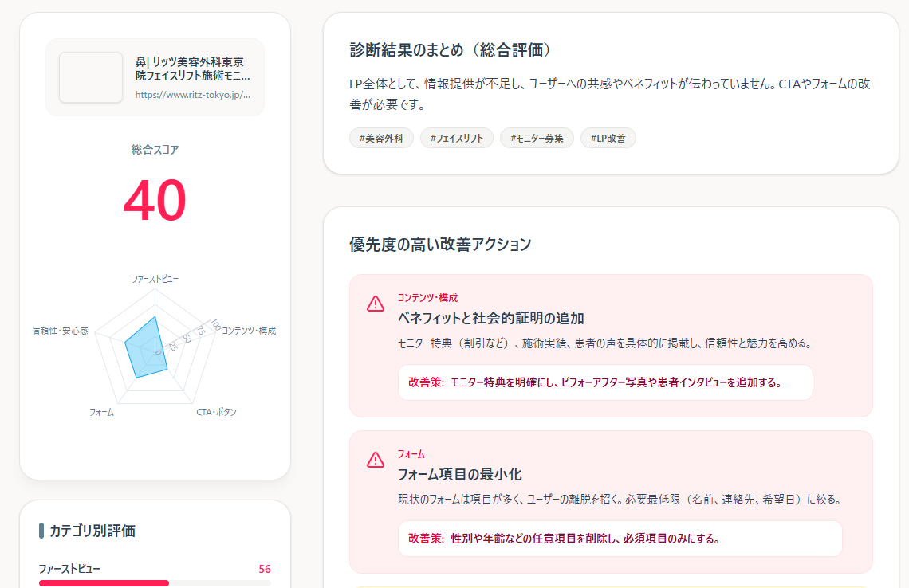The image size is (909, 588).
Task: Click the ファーストビュー score value 56
Action: tap(265, 569)
